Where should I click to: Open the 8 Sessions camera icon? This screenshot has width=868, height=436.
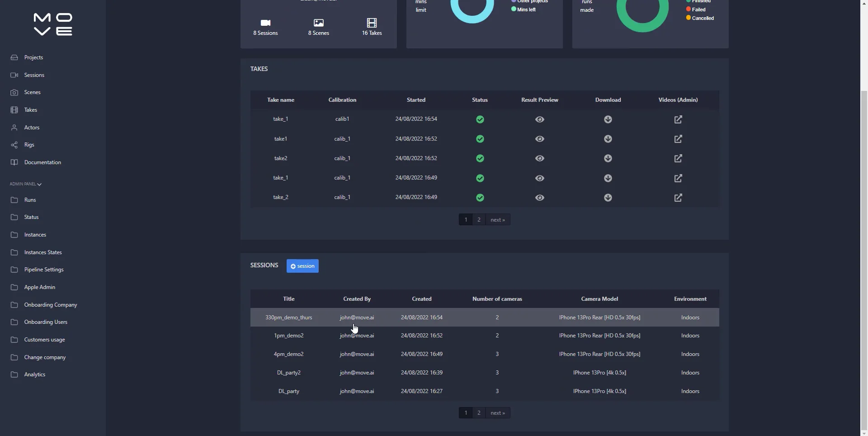coord(265,23)
